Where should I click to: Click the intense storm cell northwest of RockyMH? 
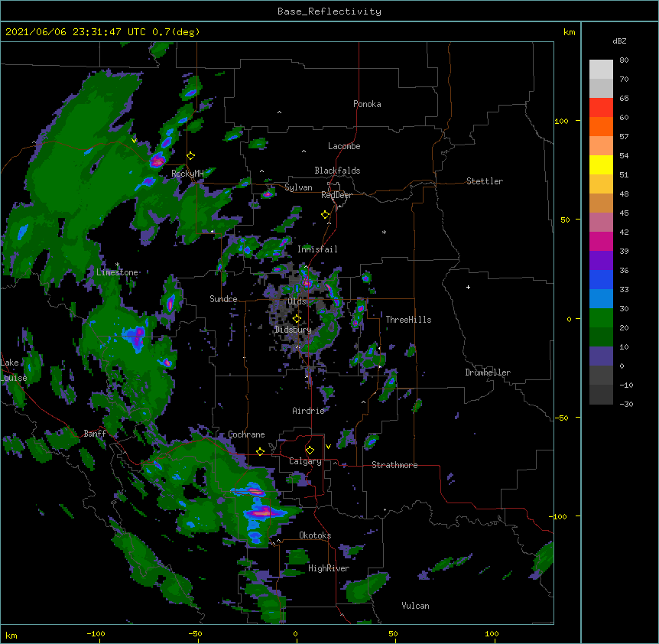click(x=157, y=161)
